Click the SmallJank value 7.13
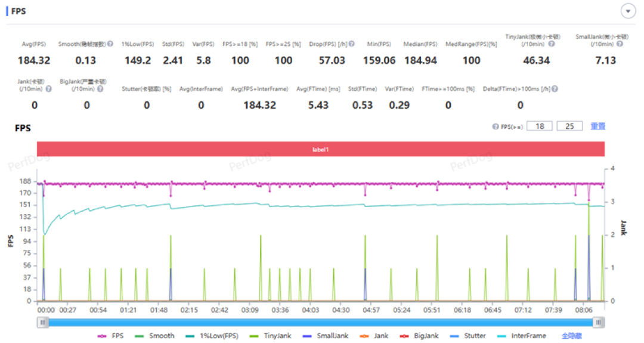This screenshot has height=343, width=644. [606, 60]
